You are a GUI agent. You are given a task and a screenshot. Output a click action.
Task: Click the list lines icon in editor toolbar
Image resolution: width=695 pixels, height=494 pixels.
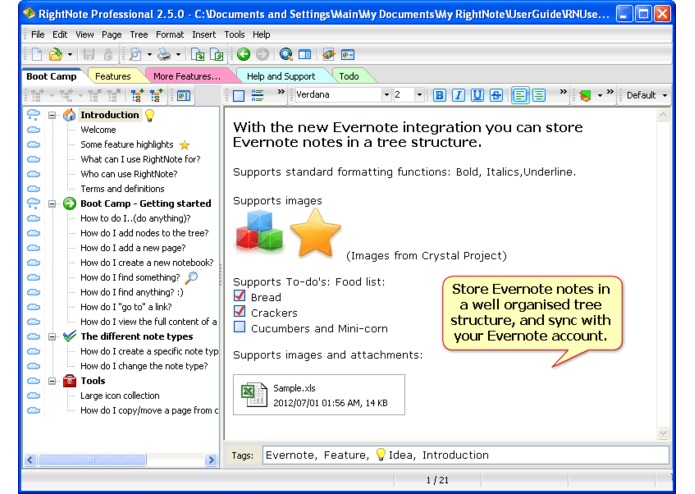click(x=258, y=95)
